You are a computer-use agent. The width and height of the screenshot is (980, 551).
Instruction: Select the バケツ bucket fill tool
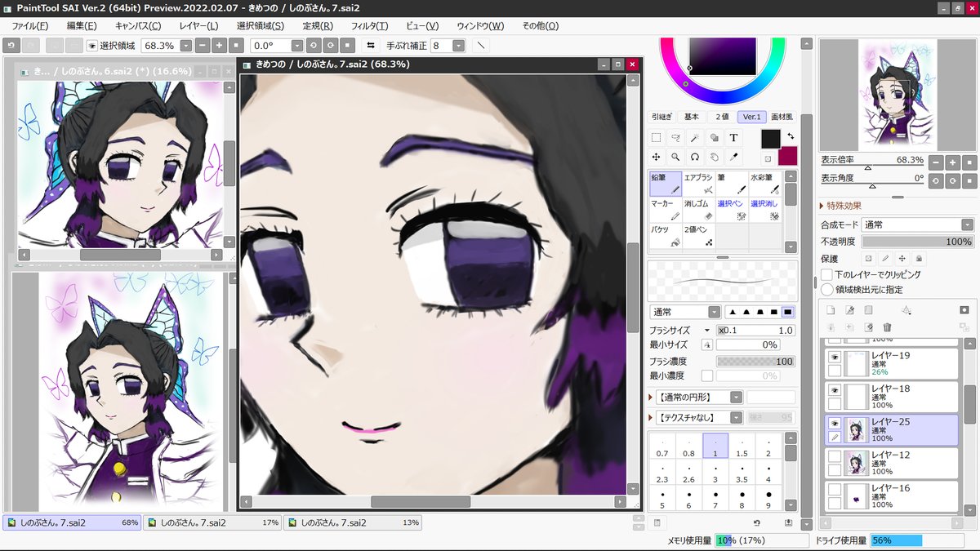tap(666, 236)
